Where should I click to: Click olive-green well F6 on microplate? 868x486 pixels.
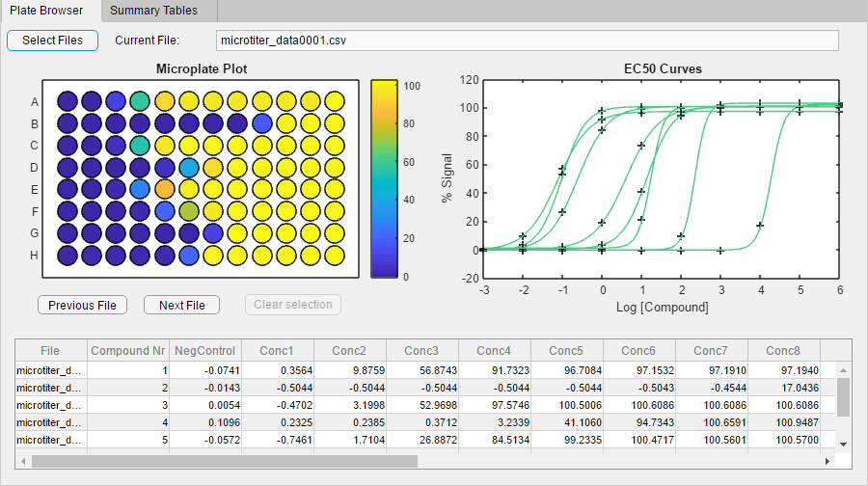(189, 210)
